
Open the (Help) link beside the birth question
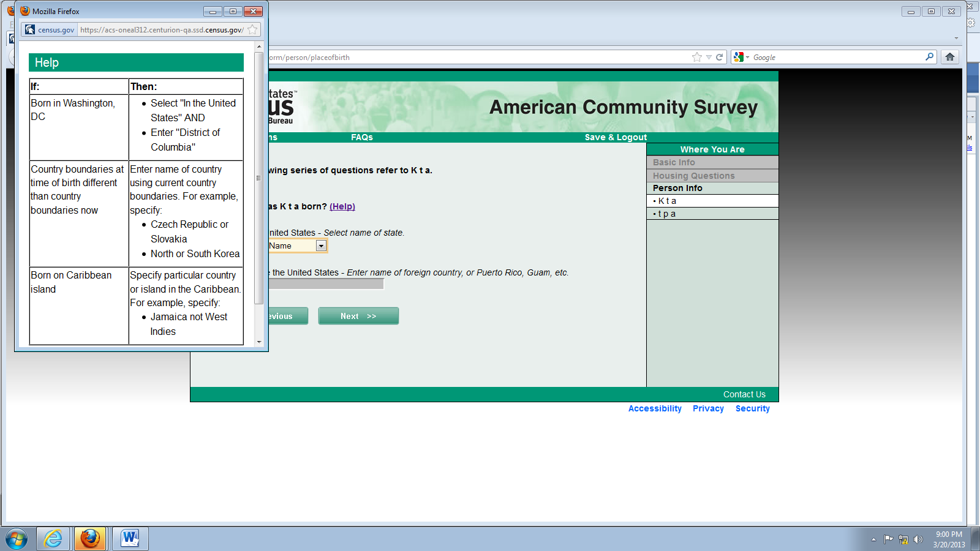[342, 206]
